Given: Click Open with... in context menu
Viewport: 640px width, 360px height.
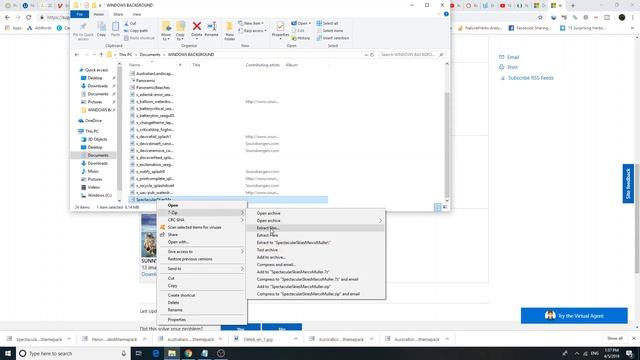Looking at the screenshot, I should click(x=202, y=242).
